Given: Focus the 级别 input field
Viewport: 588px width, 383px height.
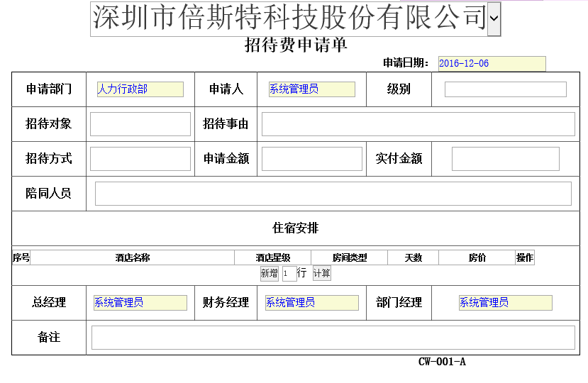Looking at the screenshot, I should 506,89.
